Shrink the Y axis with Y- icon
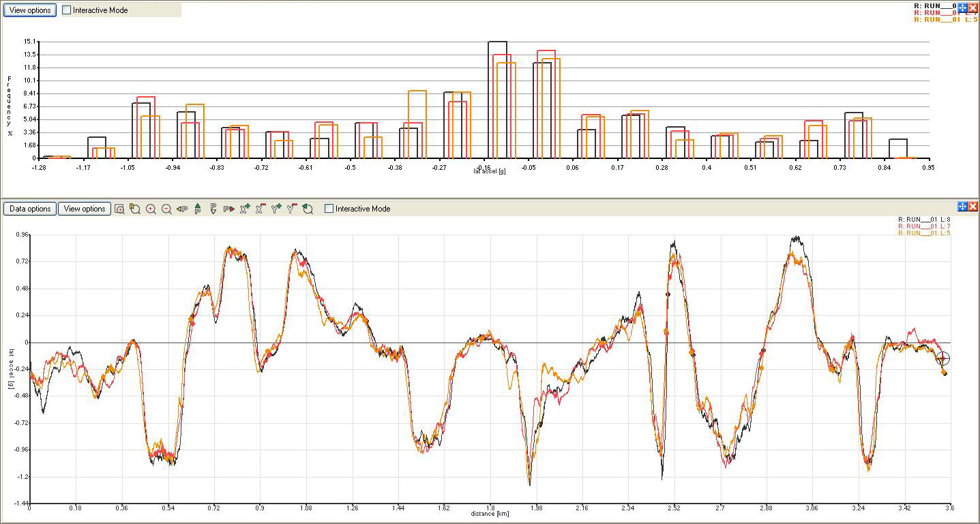The image size is (980, 524). coord(292,209)
